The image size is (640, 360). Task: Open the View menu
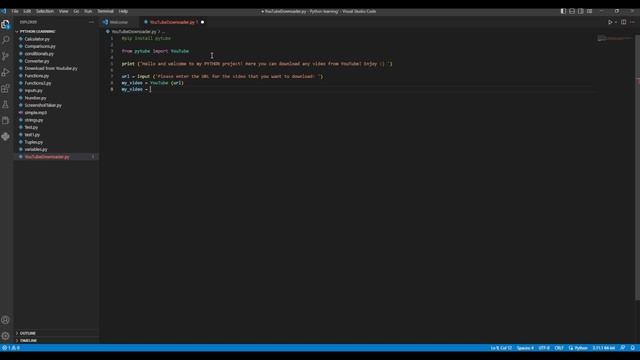[x=64, y=11]
